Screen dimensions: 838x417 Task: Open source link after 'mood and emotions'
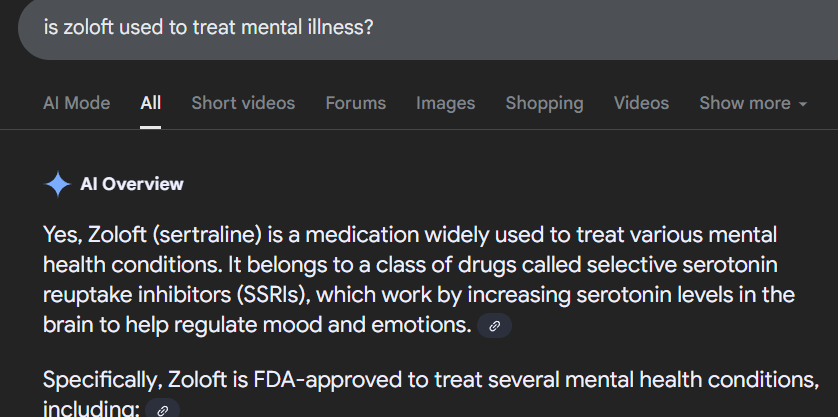coord(494,326)
